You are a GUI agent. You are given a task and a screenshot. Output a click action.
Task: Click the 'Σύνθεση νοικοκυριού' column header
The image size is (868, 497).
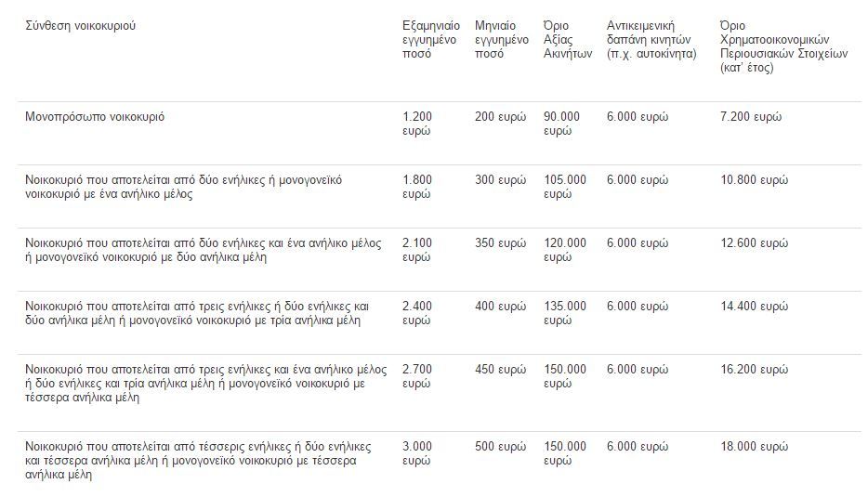pyautogui.click(x=80, y=25)
